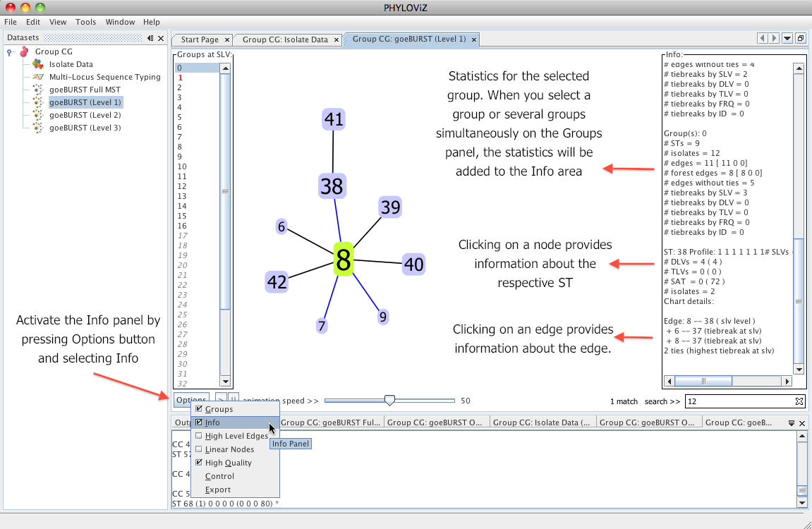This screenshot has height=529, width=812.
Task: Toggle the High Quality option
Action: tap(199, 463)
